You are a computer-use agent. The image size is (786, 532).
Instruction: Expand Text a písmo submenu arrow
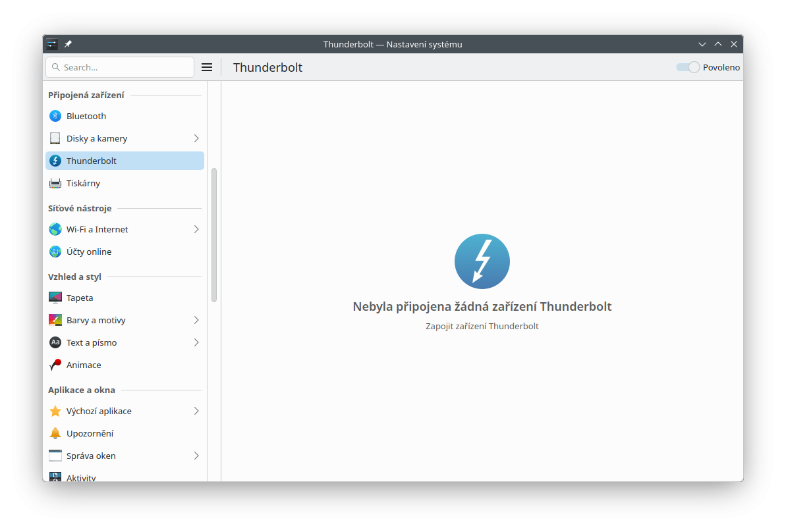pyautogui.click(x=196, y=342)
